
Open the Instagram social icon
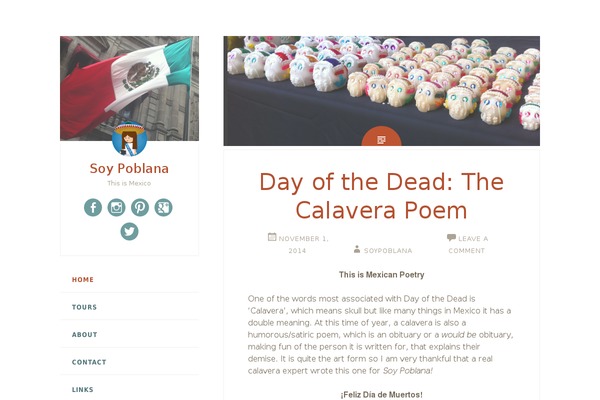point(116,207)
